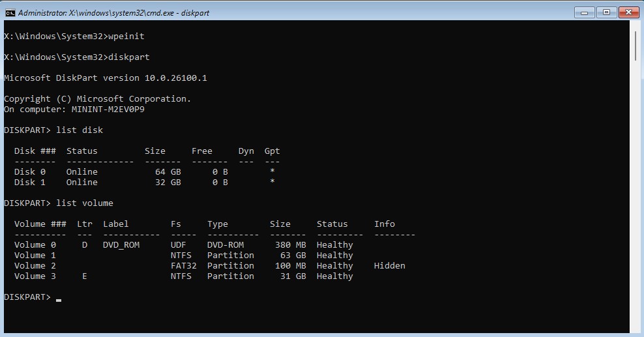Click the '100 MB' volume size

pos(290,266)
